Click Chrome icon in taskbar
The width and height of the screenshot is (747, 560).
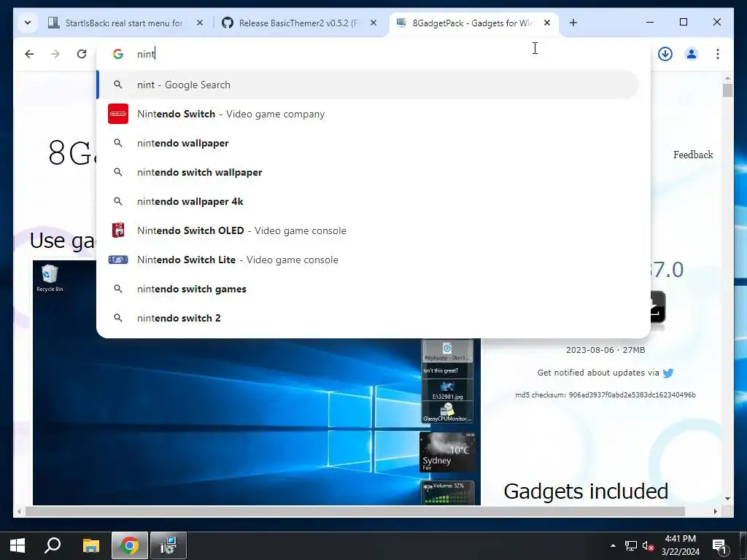[130, 545]
